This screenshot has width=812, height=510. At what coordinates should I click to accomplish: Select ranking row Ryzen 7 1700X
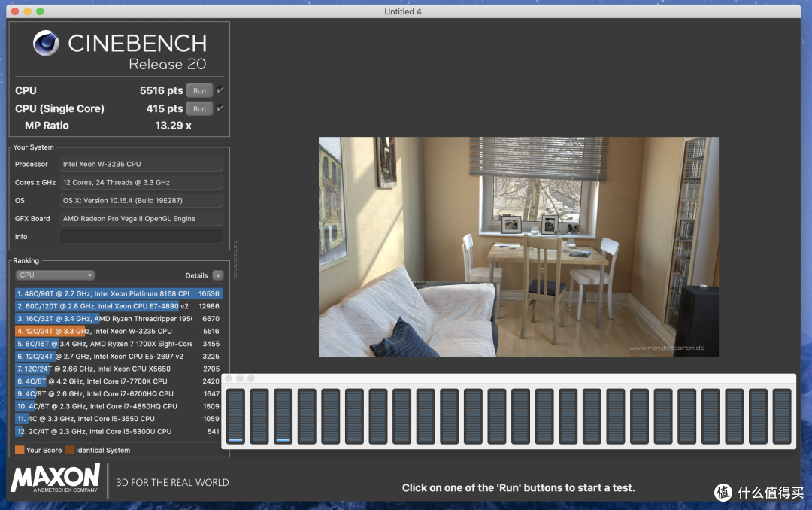click(119, 344)
